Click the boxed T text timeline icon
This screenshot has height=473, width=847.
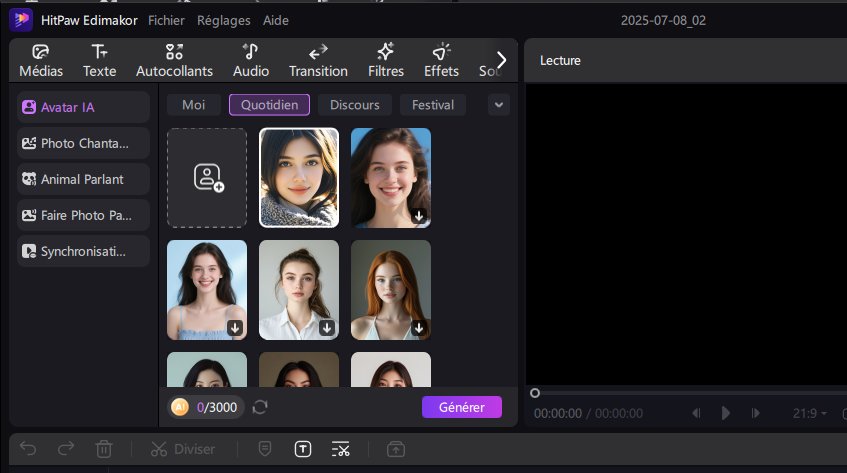303,449
